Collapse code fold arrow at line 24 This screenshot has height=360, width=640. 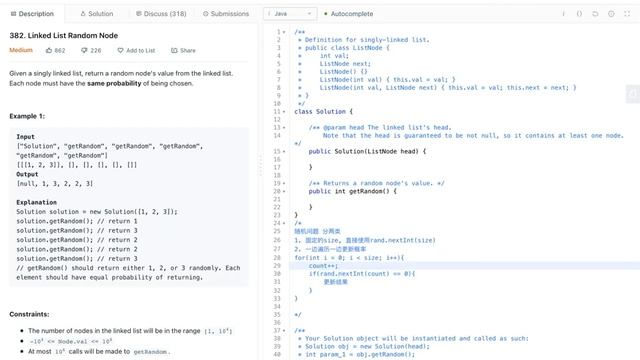[284, 223]
